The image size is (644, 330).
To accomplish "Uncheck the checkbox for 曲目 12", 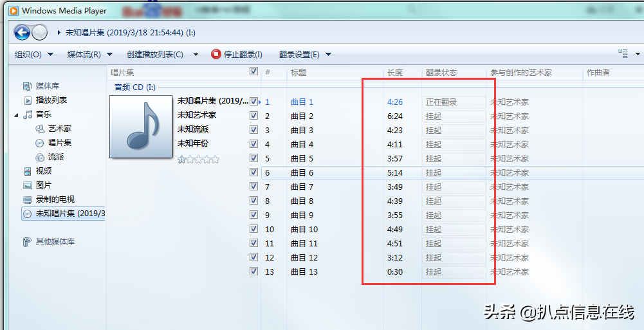I will (x=254, y=257).
